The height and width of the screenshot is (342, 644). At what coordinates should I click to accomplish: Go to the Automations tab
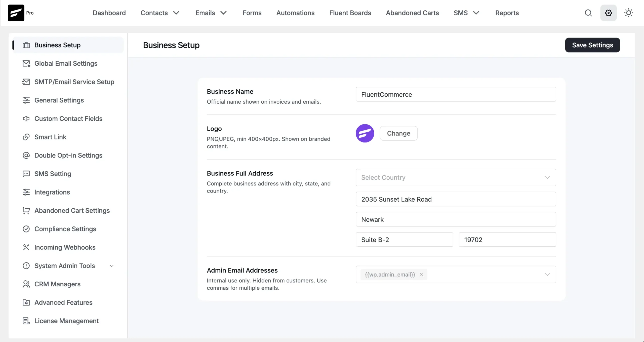pyautogui.click(x=295, y=13)
